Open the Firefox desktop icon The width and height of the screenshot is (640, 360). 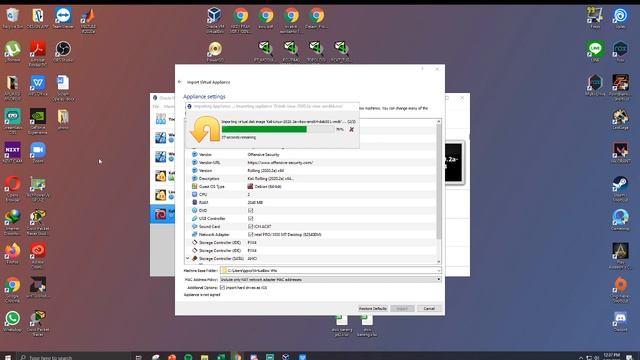pos(13,253)
